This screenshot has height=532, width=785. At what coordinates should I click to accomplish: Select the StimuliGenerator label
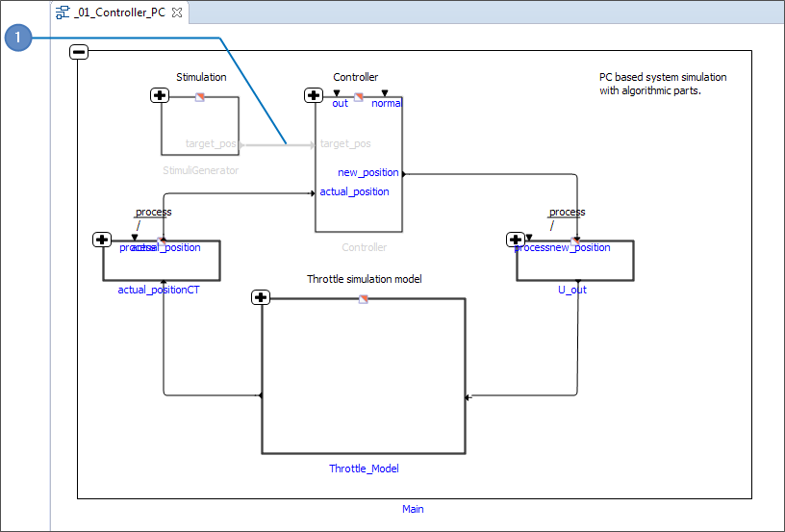(200, 170)
